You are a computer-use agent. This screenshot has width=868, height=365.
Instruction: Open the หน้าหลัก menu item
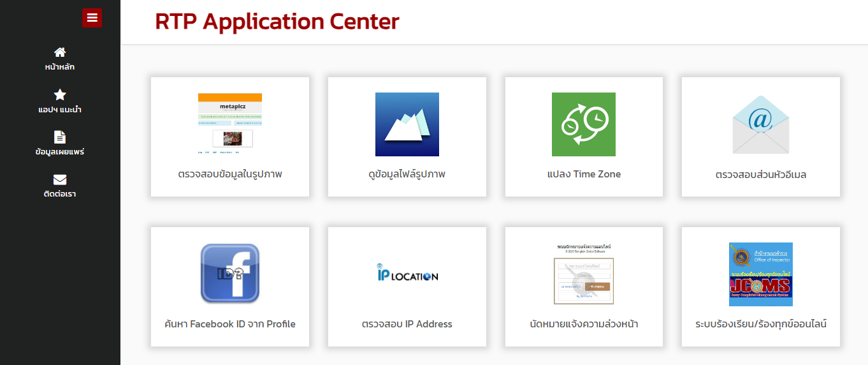click(60, 67)
